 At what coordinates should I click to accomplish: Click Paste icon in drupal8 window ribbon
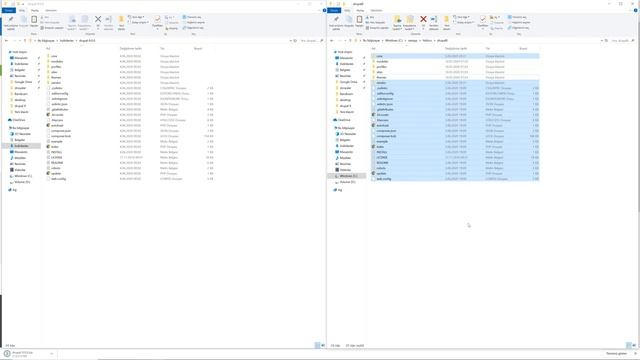point(359,21)
